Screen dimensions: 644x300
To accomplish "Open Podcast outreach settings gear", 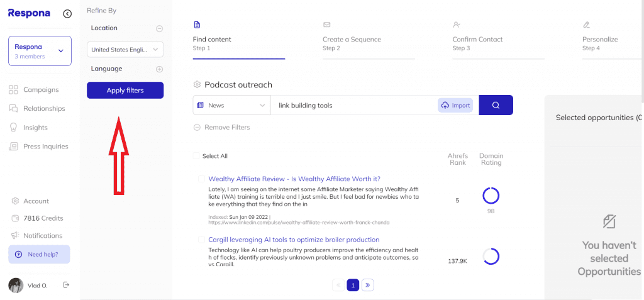I will coord(197,85).
